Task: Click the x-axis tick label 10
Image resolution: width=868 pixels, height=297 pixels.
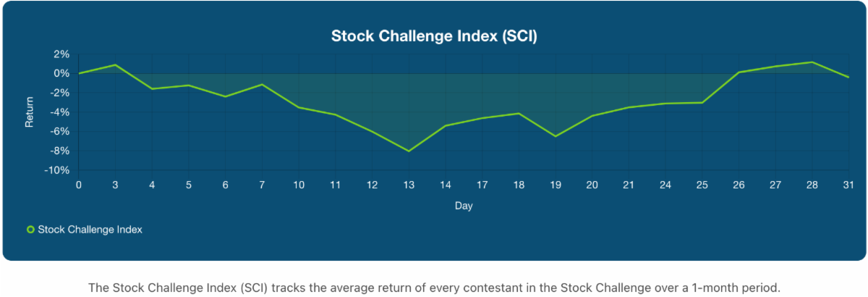Action: (x=299, y=185)
